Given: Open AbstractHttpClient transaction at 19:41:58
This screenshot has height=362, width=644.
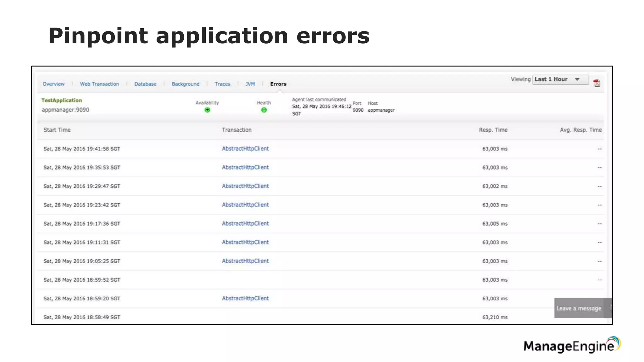Looking at the screenshot, I should [x=245, y=149].
